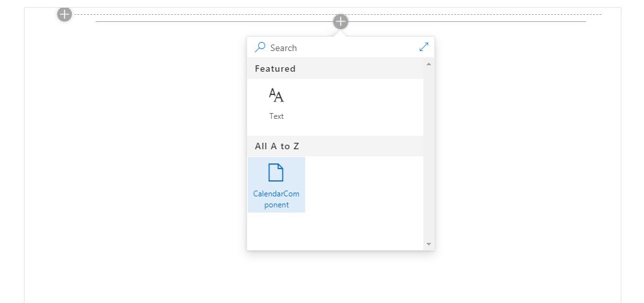Click the scrollbar up arrow in picker
This screenshot has width=644, height=303.
pyautogui.click(x=428, y=64)
